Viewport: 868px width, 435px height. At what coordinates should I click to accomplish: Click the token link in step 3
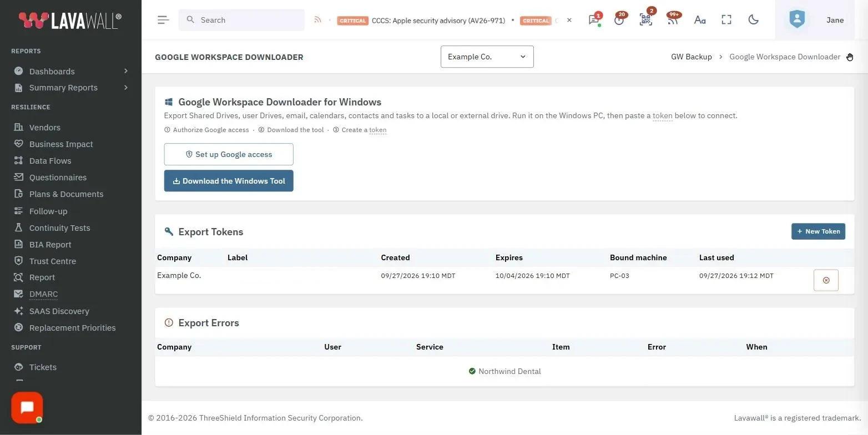(378, 130)
